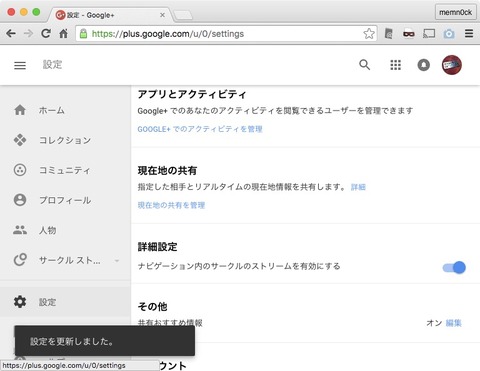The width and height of the screenshot is (480, 371).
Task: Click the memn0ck Chrome profile button
Action: click(x=455, y=12)
